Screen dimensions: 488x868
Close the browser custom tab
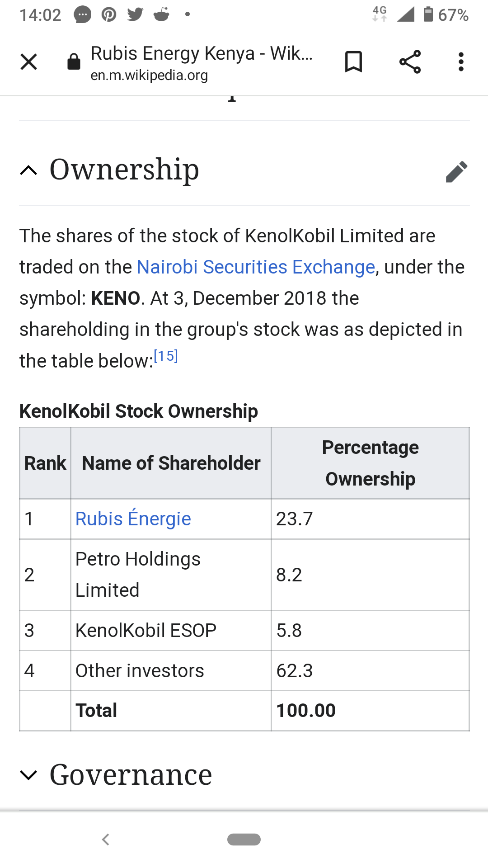[28, 62]
